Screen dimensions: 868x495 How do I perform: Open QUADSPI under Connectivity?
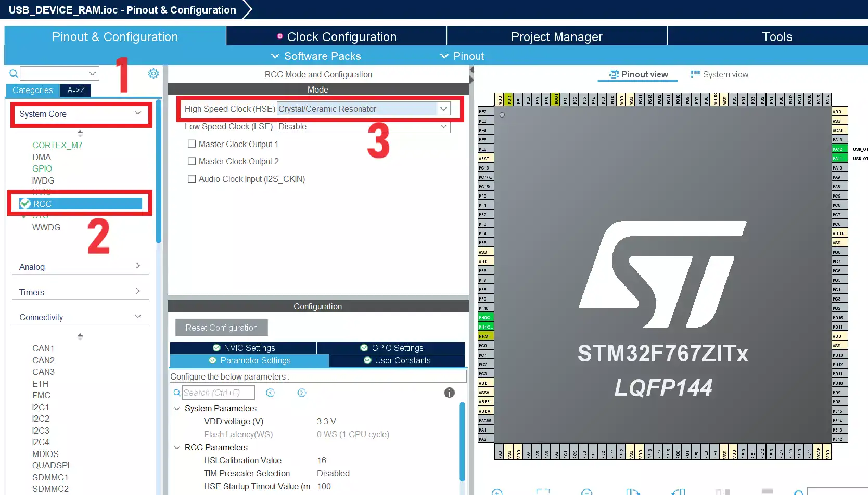[x=51, y=465]
